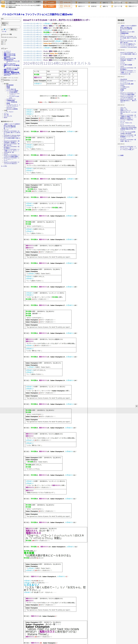Open 鬼怒川カスミ in the character table
Screen dimensions: 138x644
pos(38,77)
